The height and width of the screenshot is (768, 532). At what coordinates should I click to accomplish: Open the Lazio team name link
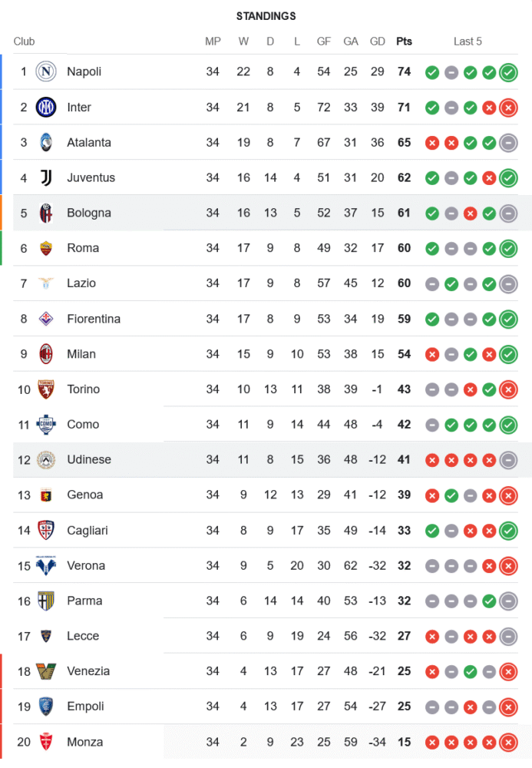point(81,283)
